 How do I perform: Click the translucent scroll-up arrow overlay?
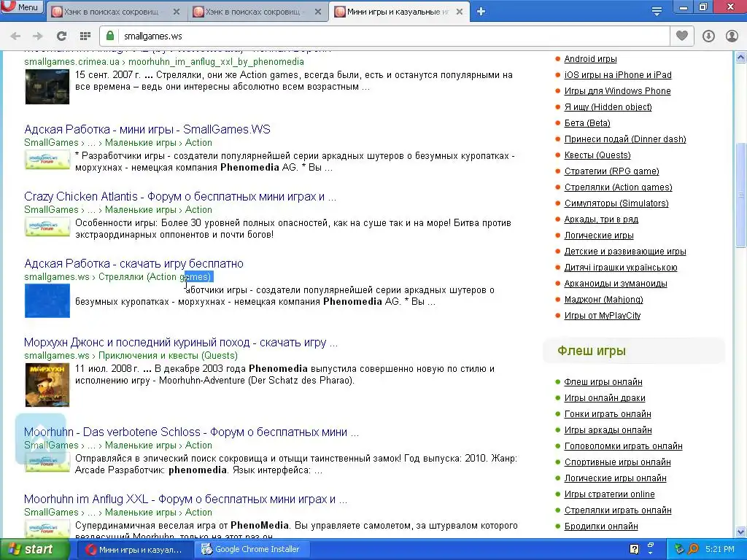[x=41, y=438]
